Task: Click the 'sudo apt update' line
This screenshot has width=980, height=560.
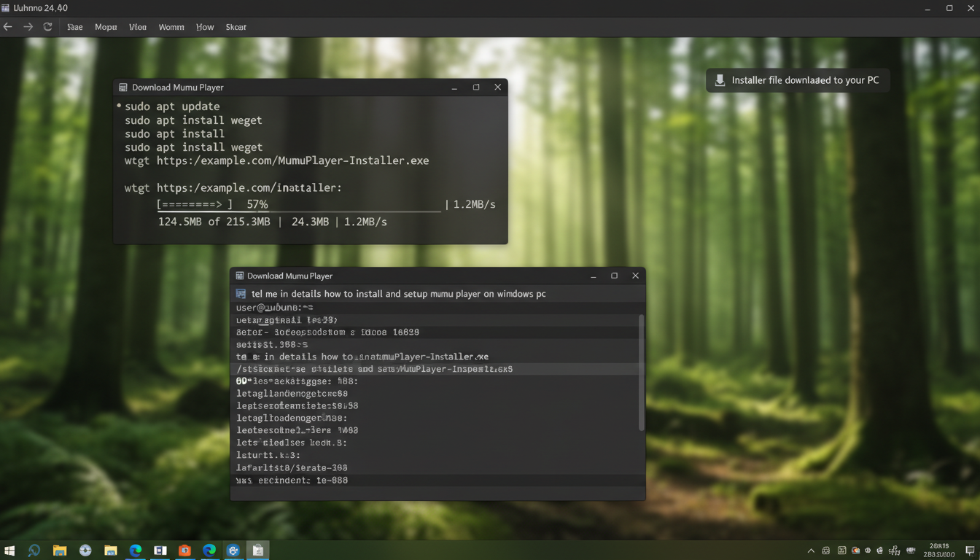Action: [x=172, y=106]
